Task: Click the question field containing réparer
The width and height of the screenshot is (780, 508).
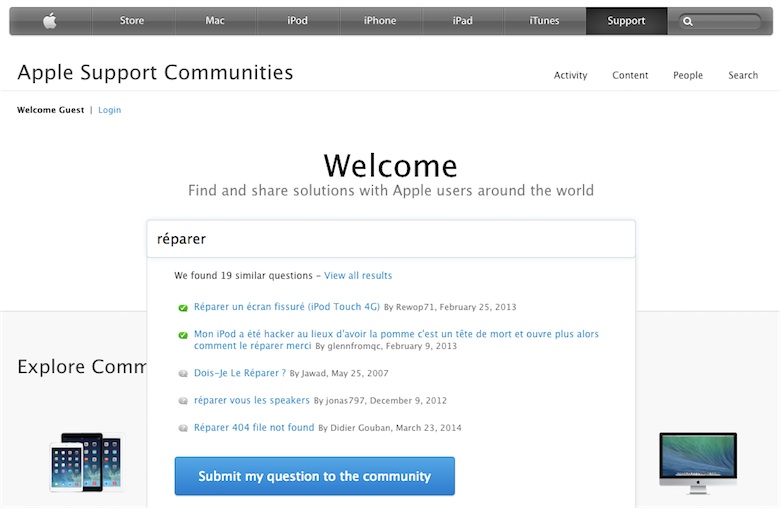Action: click(391, 239)
